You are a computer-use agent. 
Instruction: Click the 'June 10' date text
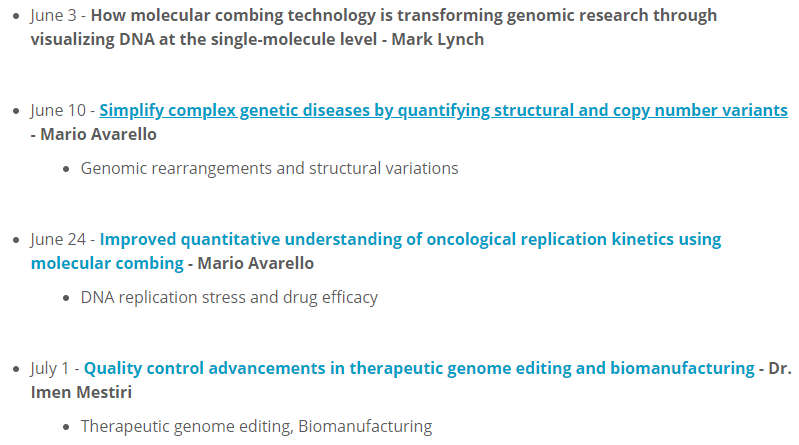pyautogui.click(x=58, y=110)
